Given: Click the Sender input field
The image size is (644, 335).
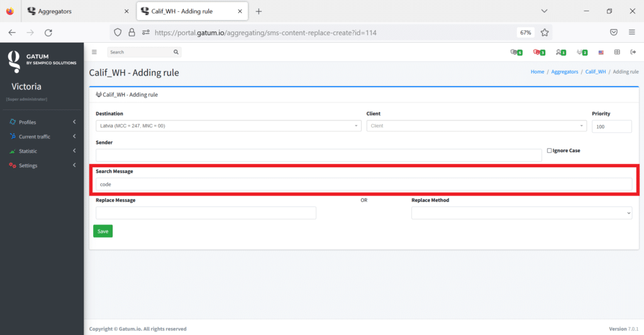Looking at the screenshot, I should tap(319, 155).
